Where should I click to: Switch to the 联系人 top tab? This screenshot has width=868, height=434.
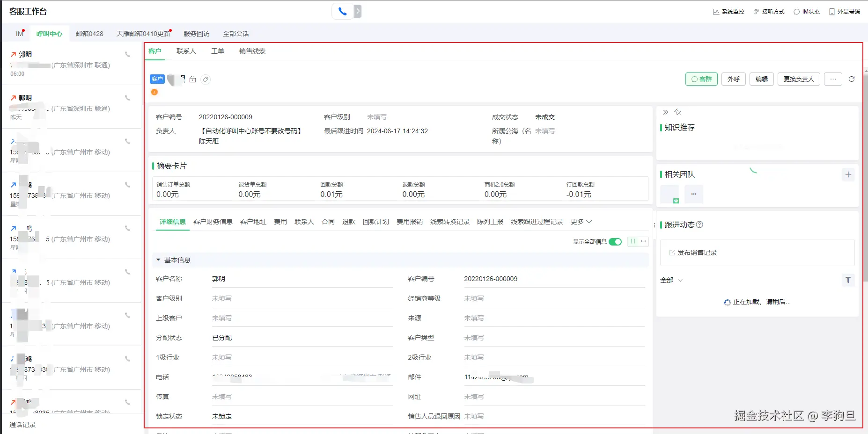pyautogui.click(x=186, y=51)
